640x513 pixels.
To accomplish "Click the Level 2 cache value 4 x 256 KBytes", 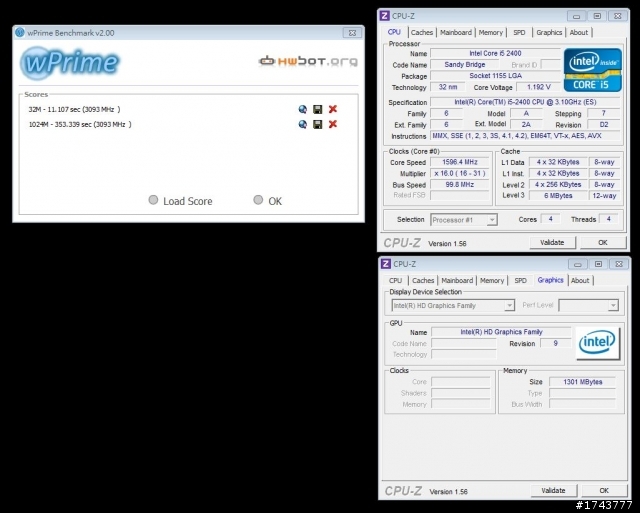I will pos(558,184).
